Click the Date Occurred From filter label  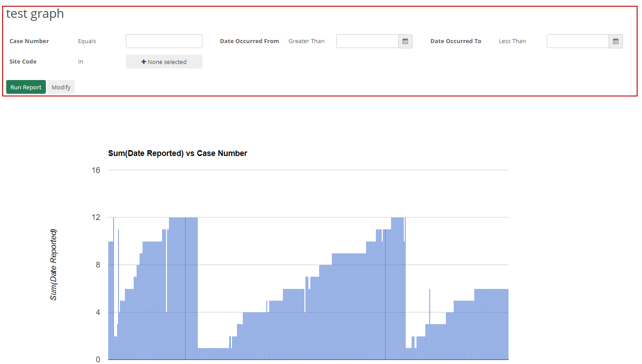click(249, 41)
